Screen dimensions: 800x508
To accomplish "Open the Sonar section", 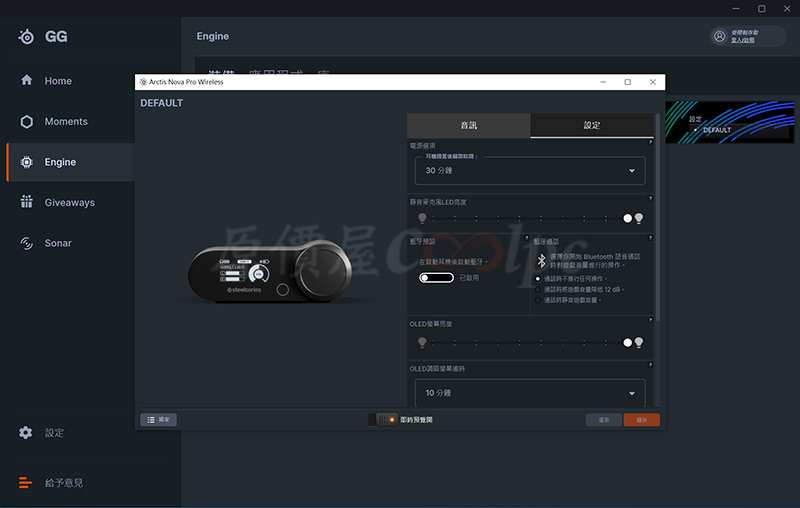I will [x=58, y=243].
